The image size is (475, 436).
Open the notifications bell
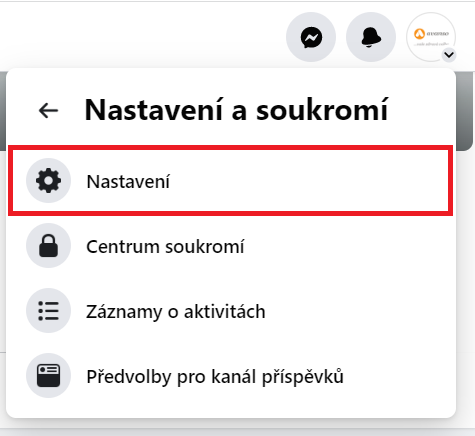[371, 37]
